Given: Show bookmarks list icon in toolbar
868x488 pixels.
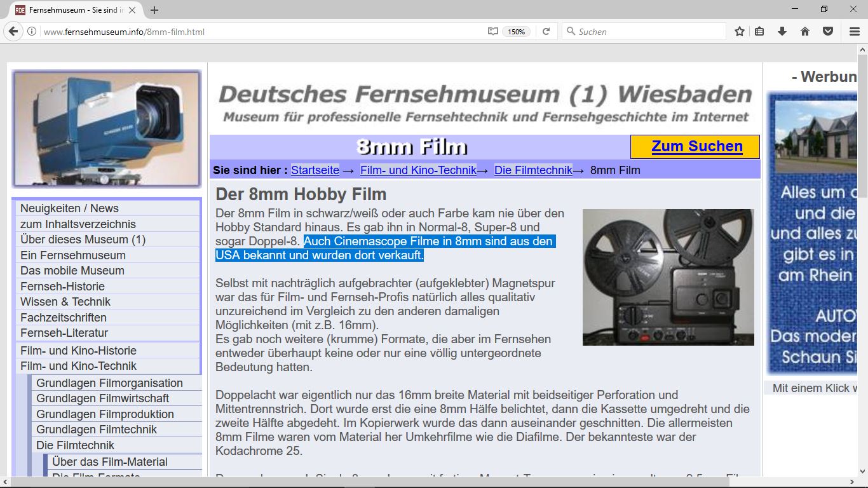Looking at the screenshot, I should [759, 31].
